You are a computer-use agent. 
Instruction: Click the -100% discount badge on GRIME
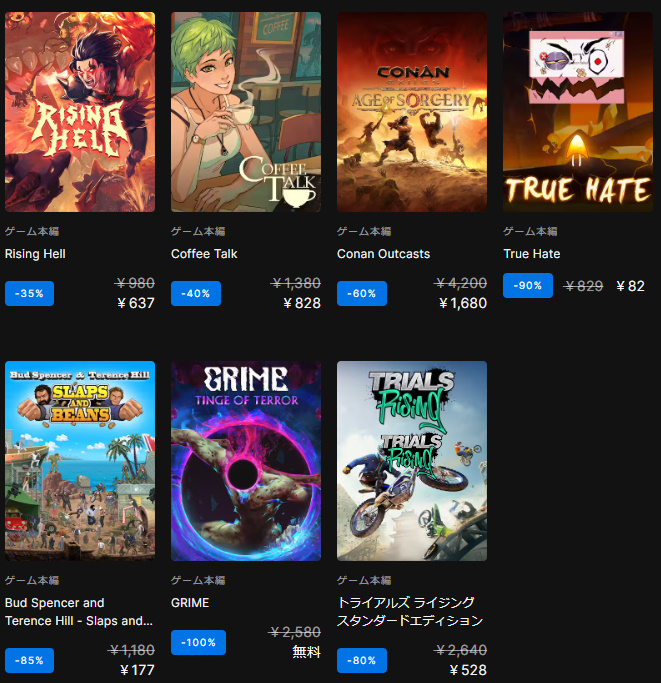(x=198, y=642)
